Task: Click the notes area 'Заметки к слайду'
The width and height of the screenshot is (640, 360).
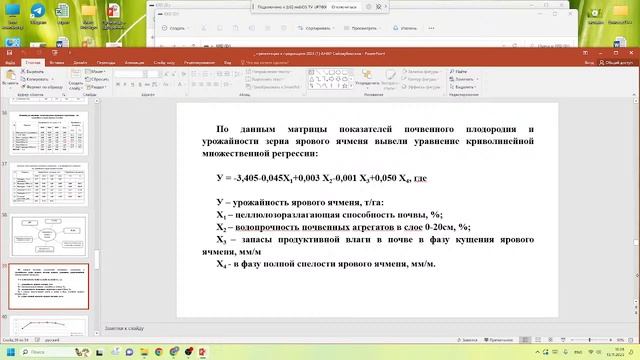Action: pyautogui.click(x=124, y=328)
